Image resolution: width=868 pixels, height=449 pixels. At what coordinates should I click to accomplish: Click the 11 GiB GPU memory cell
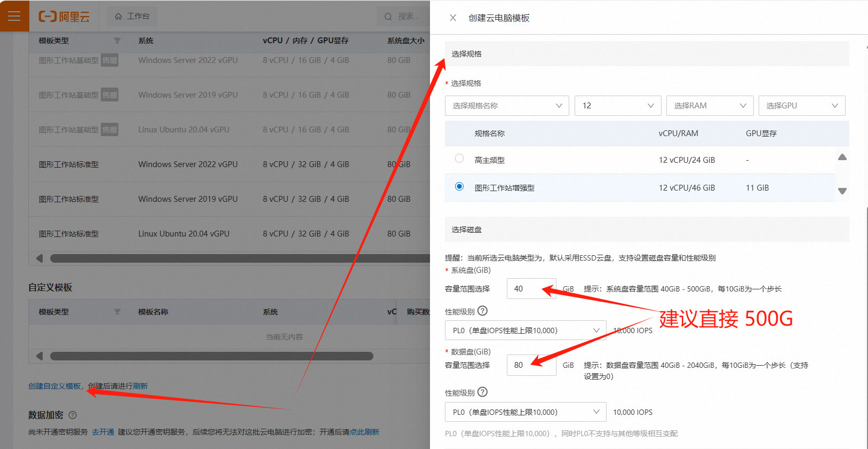(757, 188)
